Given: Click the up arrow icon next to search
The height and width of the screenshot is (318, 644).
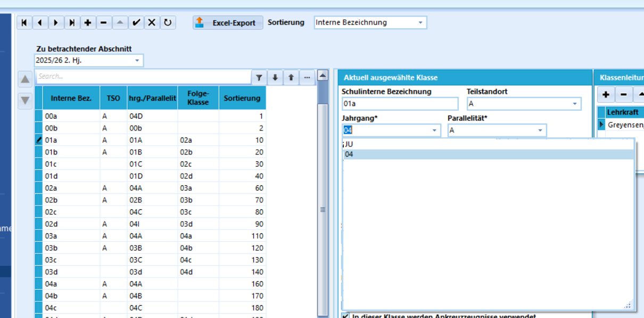Looking at the screenshot, I should point(291,77).
